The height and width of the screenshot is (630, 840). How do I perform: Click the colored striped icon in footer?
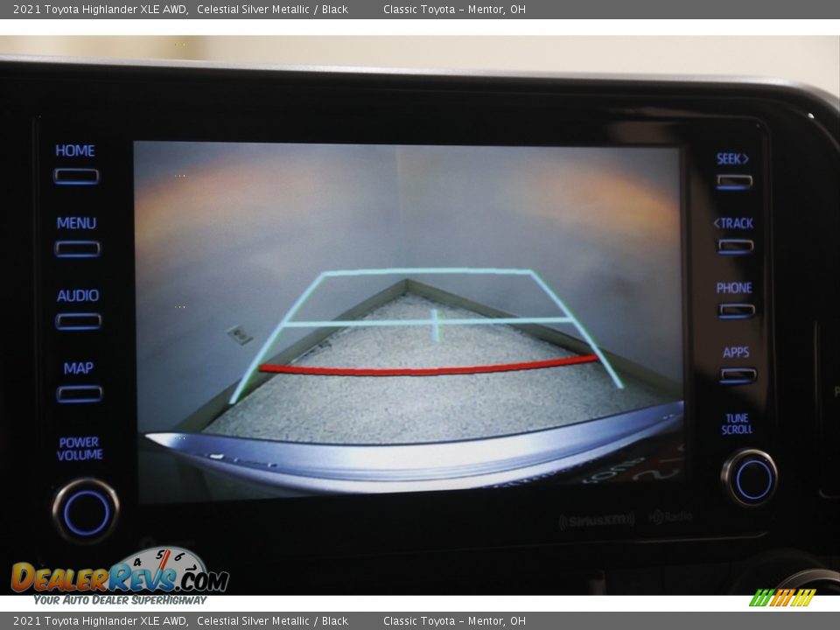click(782, 598)
